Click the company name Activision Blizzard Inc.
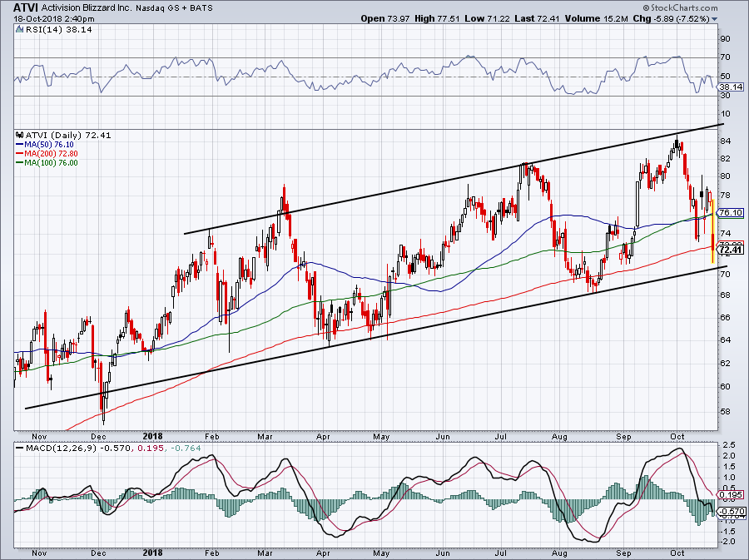 [86, 8]
